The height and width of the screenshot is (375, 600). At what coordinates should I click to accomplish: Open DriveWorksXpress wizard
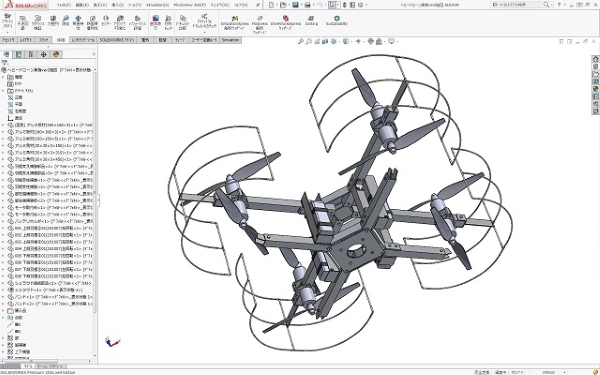point(285,23)
